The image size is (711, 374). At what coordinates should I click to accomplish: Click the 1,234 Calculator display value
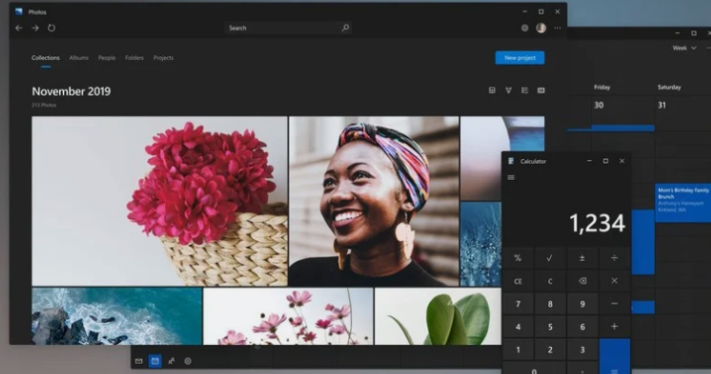[597, 223]
